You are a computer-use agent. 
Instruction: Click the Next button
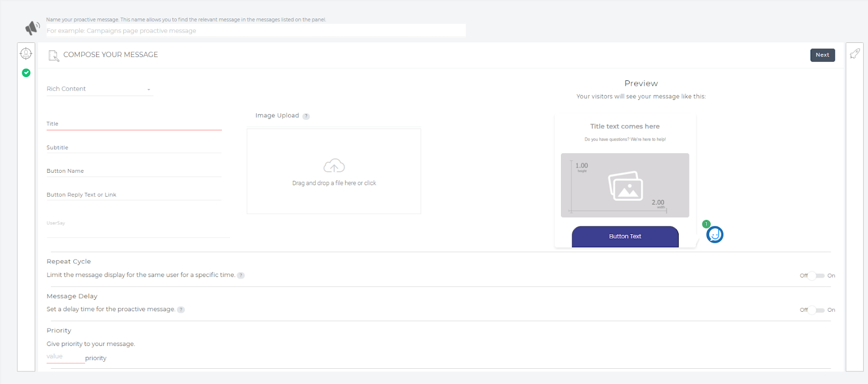click(x=822, y=55)
